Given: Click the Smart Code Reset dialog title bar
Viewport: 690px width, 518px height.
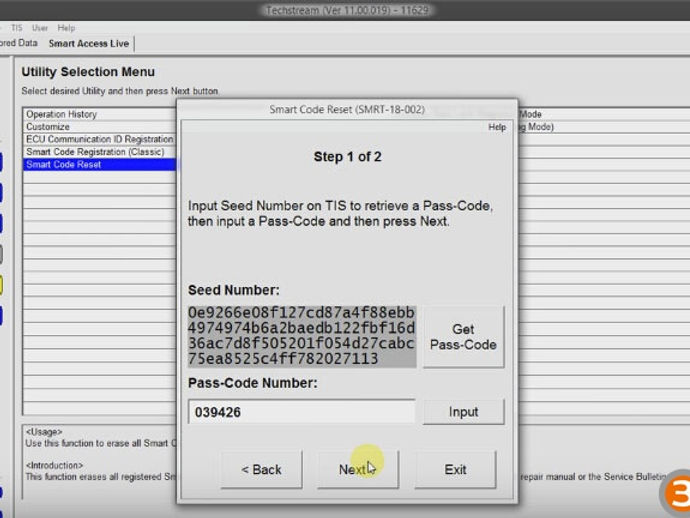Looking at the screenshot, I should point(347,110).
